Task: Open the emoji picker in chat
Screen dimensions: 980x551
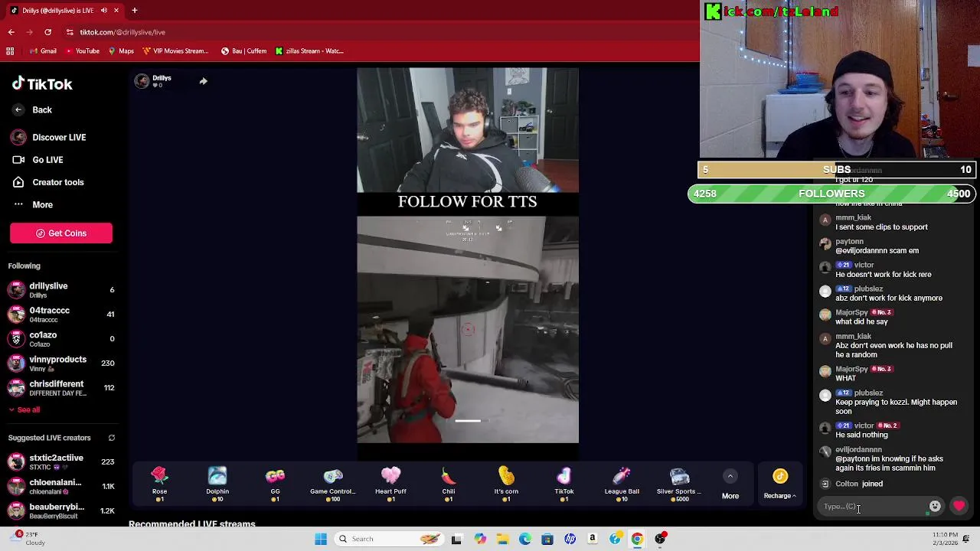Action: [x=935, y=507]
